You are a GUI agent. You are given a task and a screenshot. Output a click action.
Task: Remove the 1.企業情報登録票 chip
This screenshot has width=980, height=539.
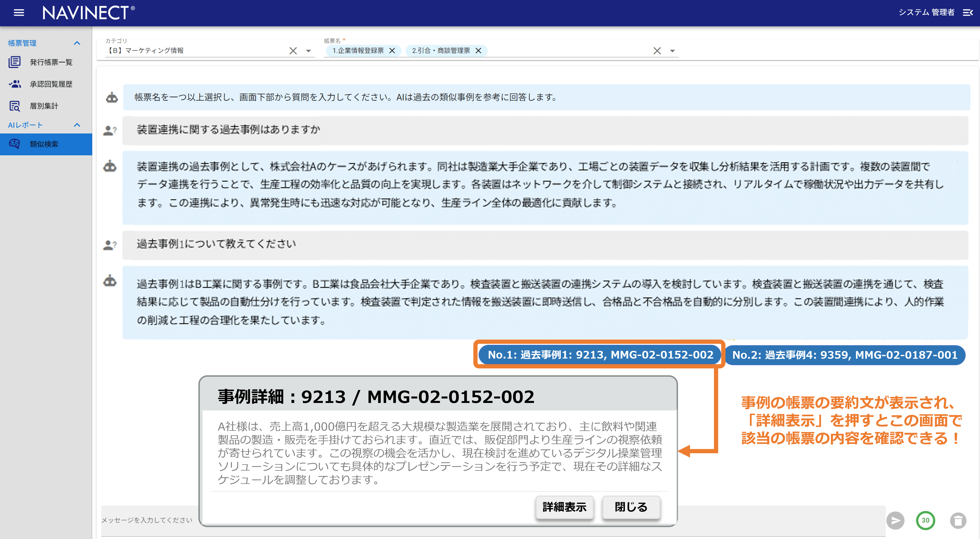click(x=392, y=50)
